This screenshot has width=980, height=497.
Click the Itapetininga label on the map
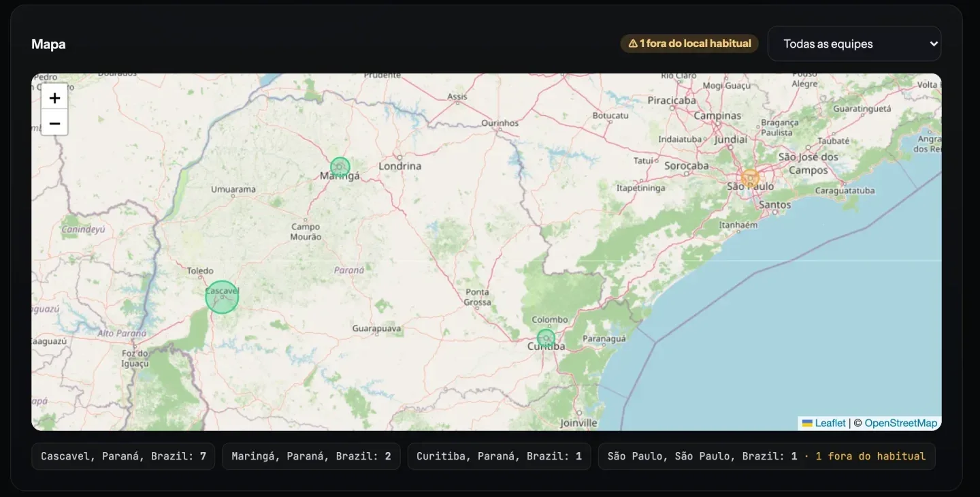[641, 188]
